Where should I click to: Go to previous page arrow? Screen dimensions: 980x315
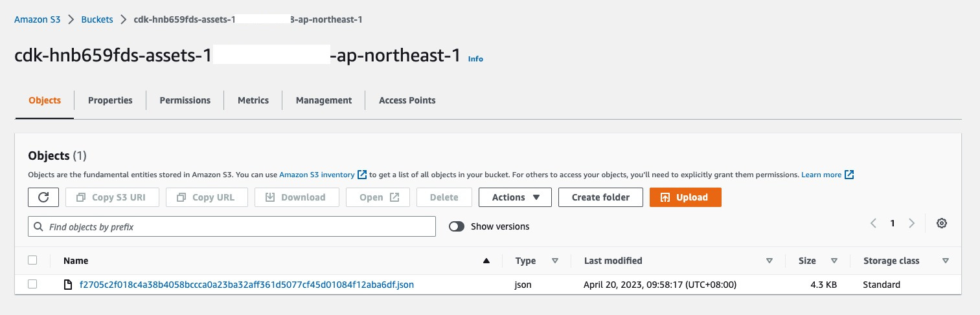873,223
